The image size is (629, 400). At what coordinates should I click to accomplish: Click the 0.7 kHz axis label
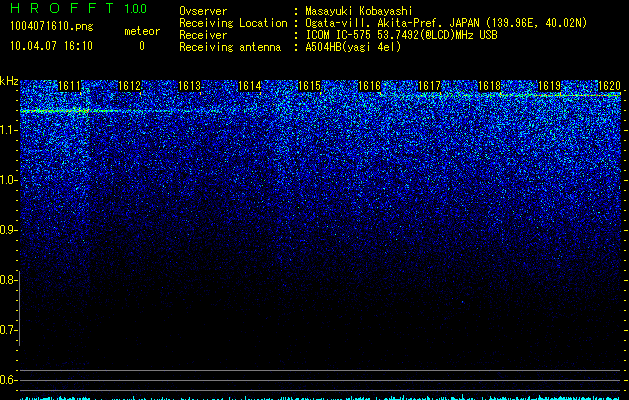8,330
